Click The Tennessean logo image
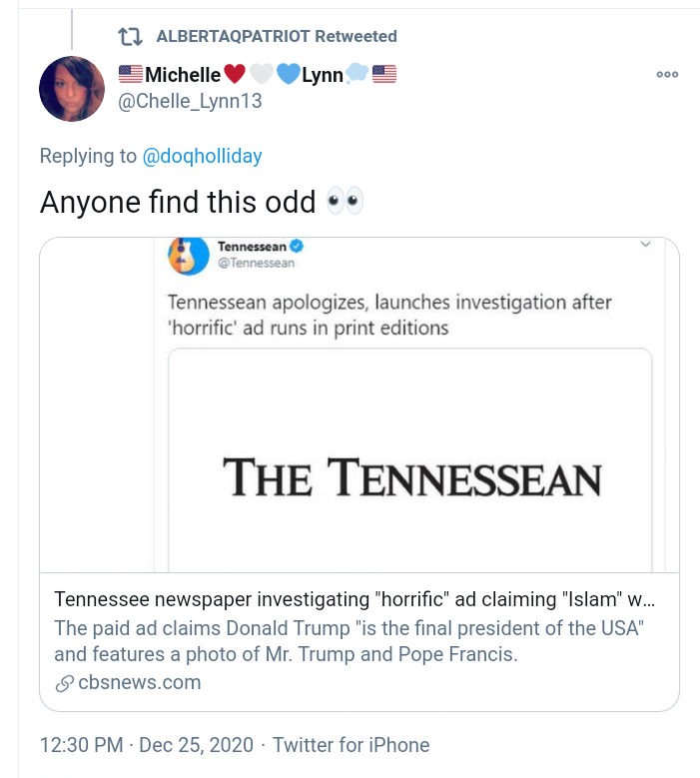Image resolution: width=700 pixels, height=778 pixels. coord(411,477)
